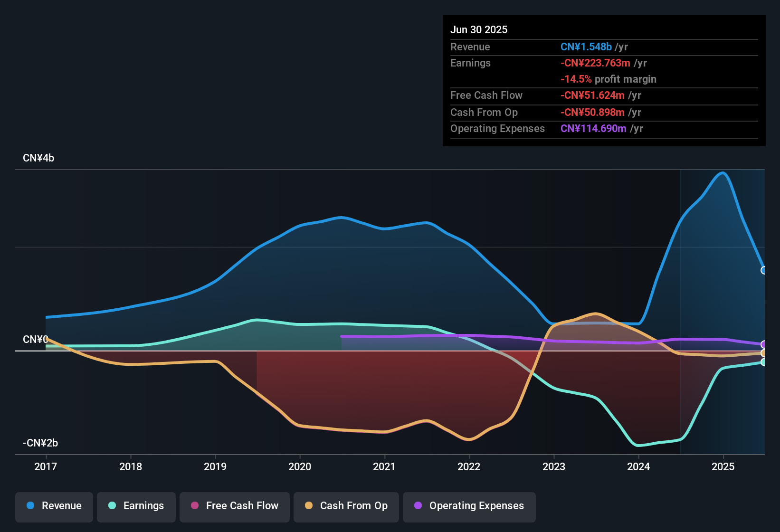
Task: Click the -14.5% profit margin indicator
Action: (577, 79)
